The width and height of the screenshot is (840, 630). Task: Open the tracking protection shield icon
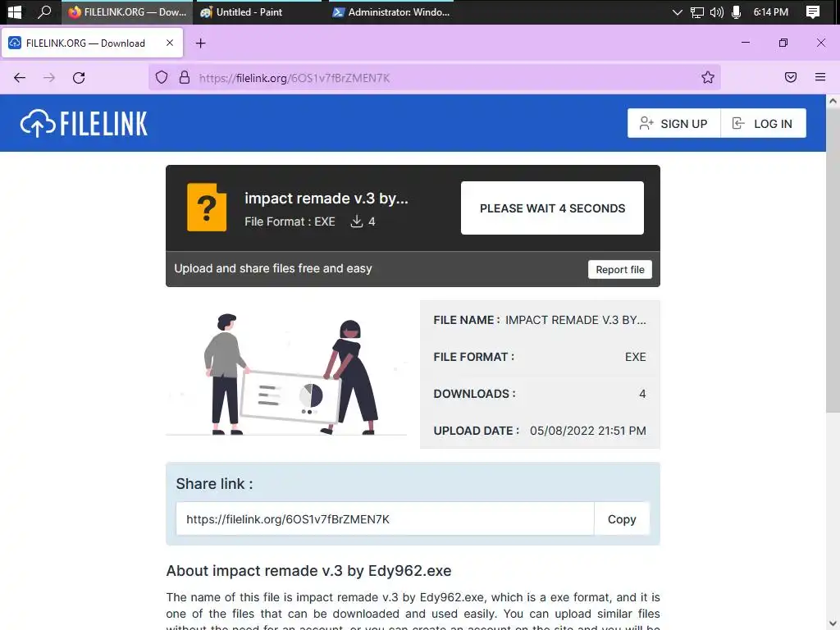(x=162, y=78)
